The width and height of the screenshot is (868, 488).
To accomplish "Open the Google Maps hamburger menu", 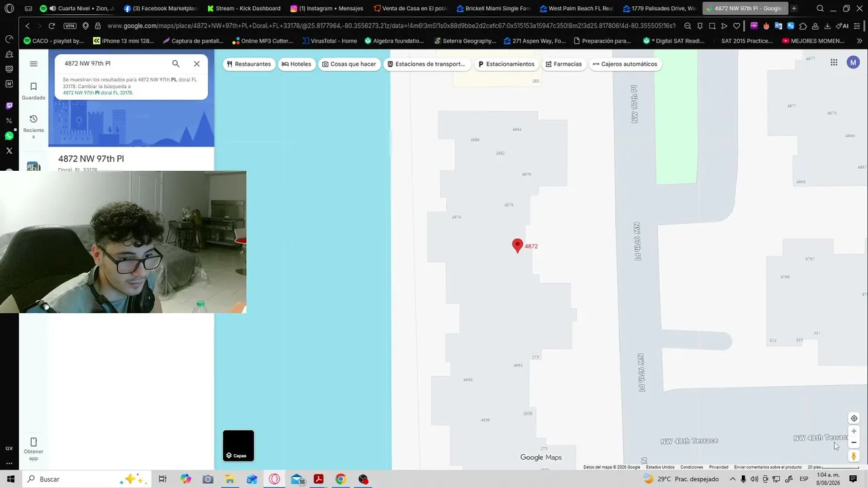I will click(x=33, y=64).
